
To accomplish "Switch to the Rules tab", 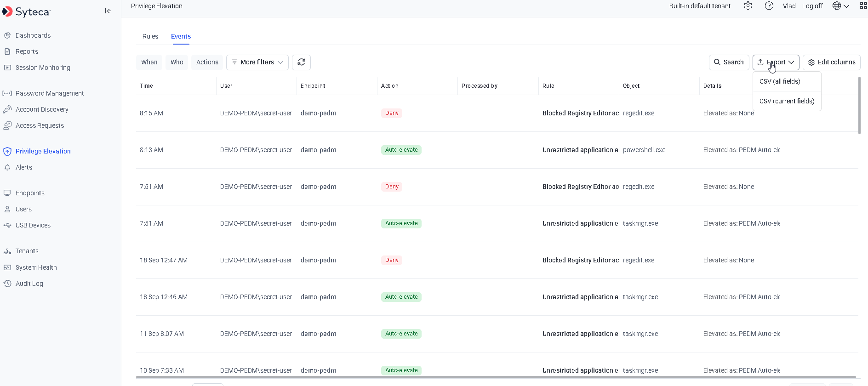I will click(150, 36).
